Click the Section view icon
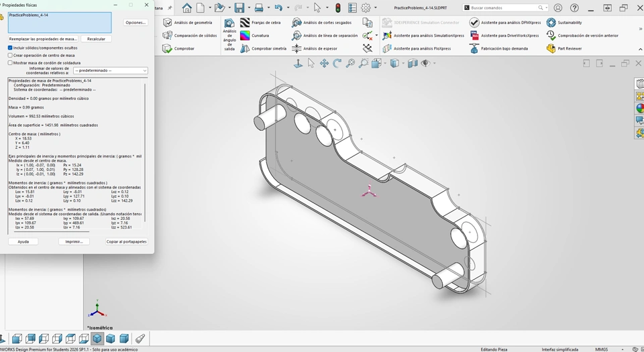This screenshot has height=352, width=644. pos(413,63)
